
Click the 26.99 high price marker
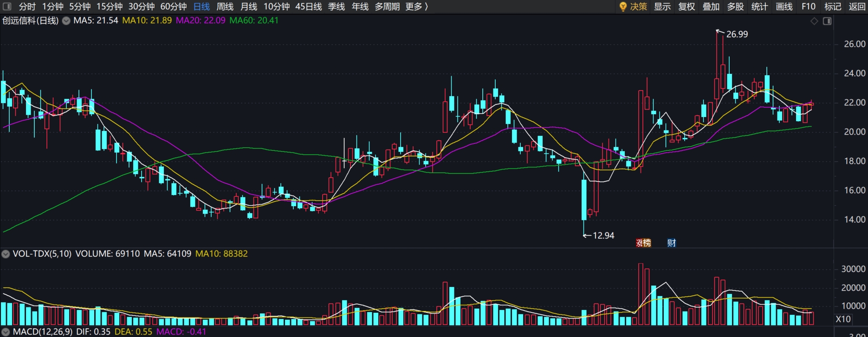(737, 34)
